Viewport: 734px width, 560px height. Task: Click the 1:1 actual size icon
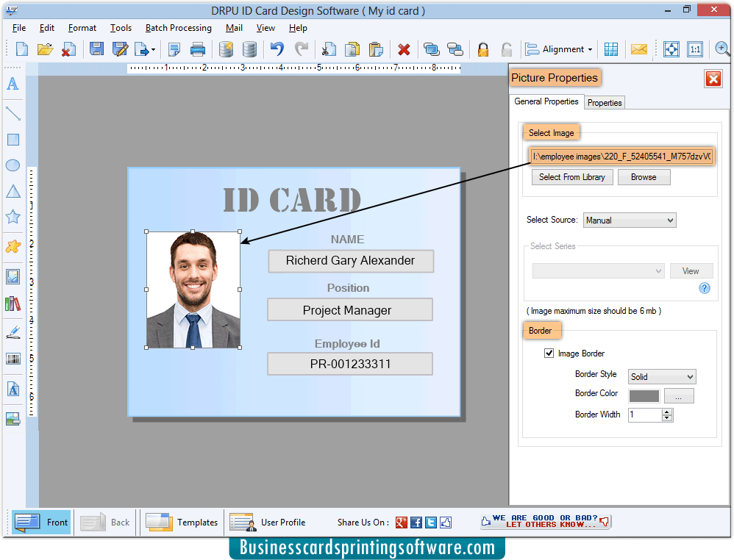tap(695, 49)
